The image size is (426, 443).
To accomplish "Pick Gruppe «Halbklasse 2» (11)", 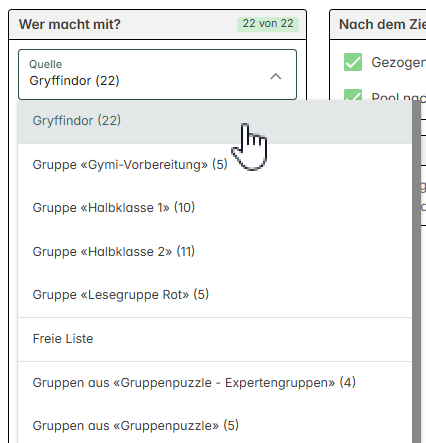I will point(215,252).
